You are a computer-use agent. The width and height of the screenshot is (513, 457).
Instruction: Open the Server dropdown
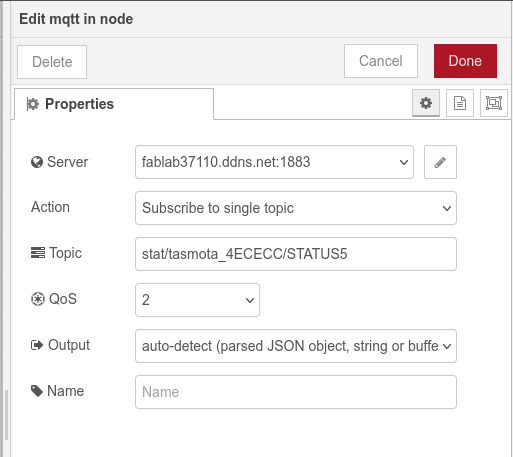[274, 162]
